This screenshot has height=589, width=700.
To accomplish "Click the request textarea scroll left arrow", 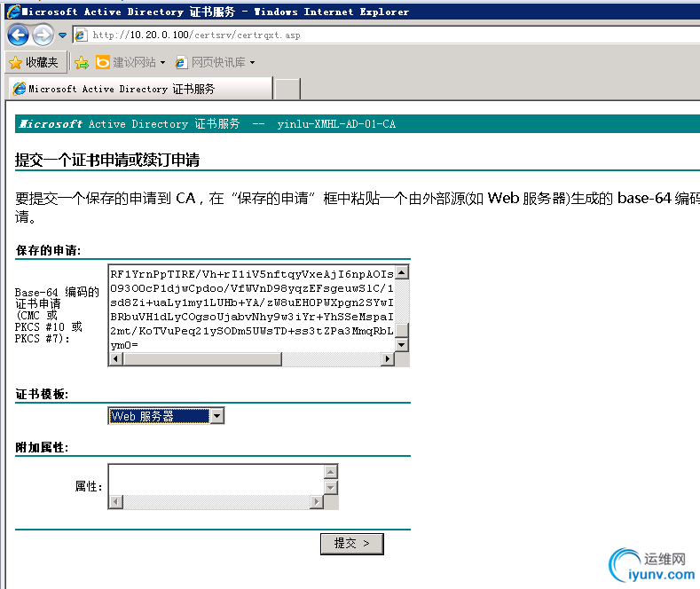I will [116, 358].
